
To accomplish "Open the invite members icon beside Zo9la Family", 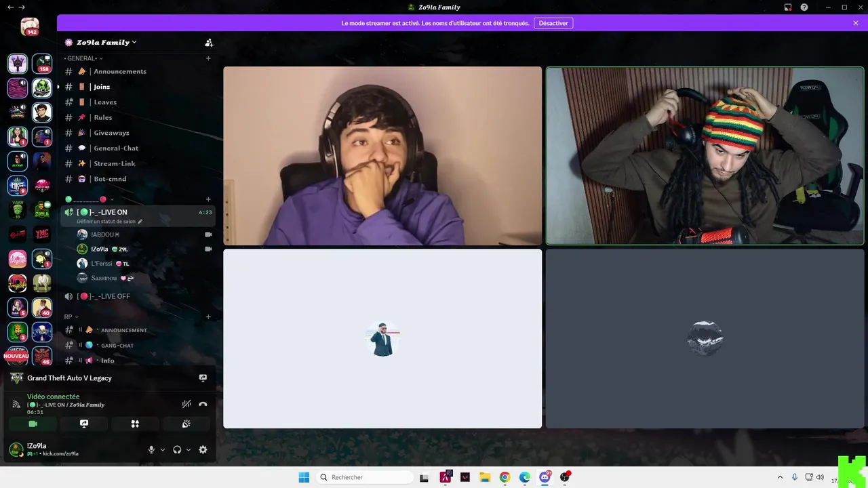I will 209,42.
